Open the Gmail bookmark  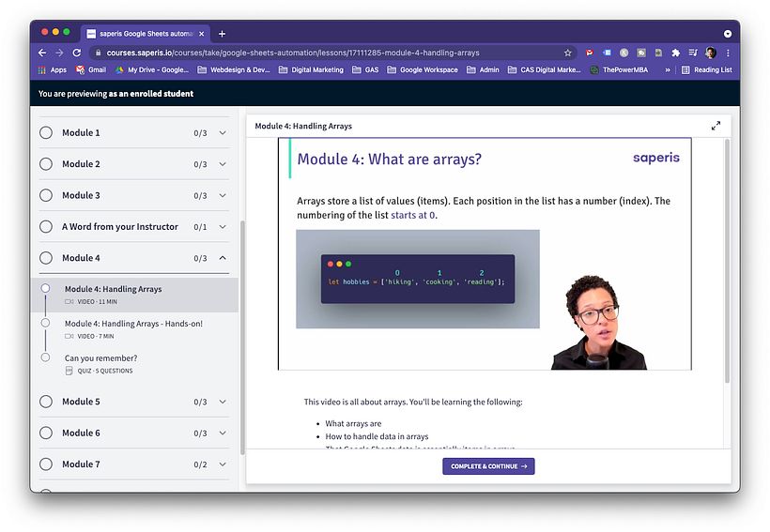pyautogui.click(x=91, y=69)
